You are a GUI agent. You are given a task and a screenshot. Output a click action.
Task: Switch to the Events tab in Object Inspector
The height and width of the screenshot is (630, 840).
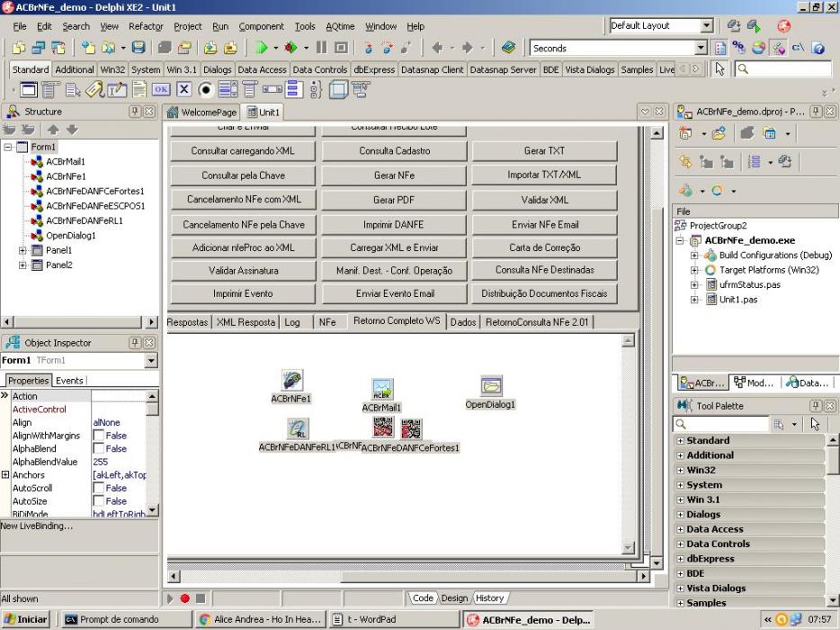pyautogui.click(x=69, y=381)
